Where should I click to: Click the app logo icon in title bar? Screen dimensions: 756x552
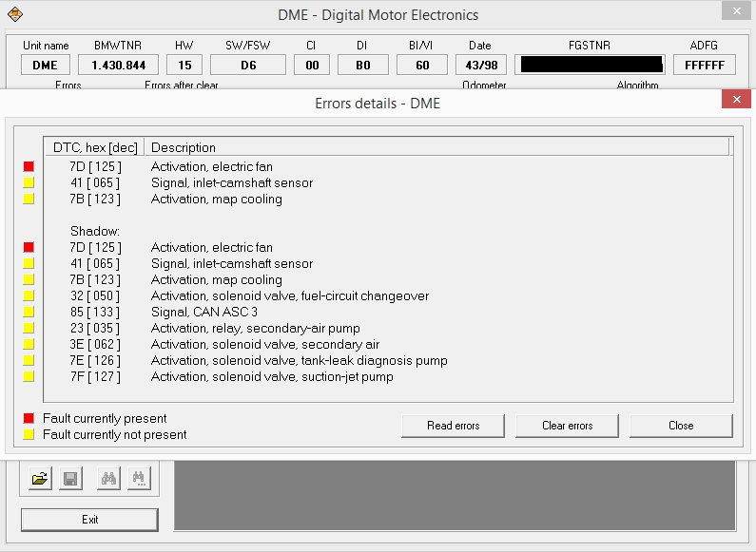point(15,14)
